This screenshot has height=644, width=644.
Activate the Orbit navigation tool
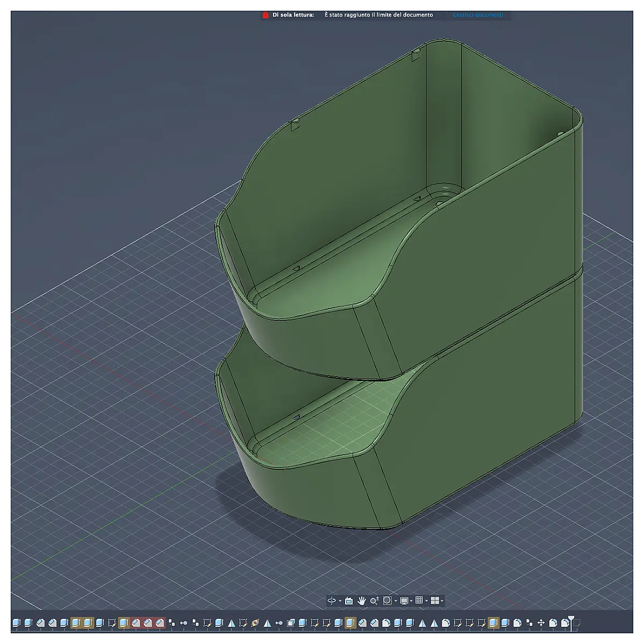tap(332, 601)
